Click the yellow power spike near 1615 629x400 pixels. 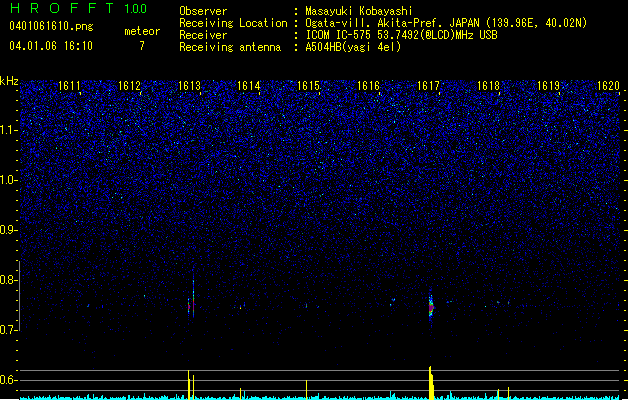click(x=306, y=390)
